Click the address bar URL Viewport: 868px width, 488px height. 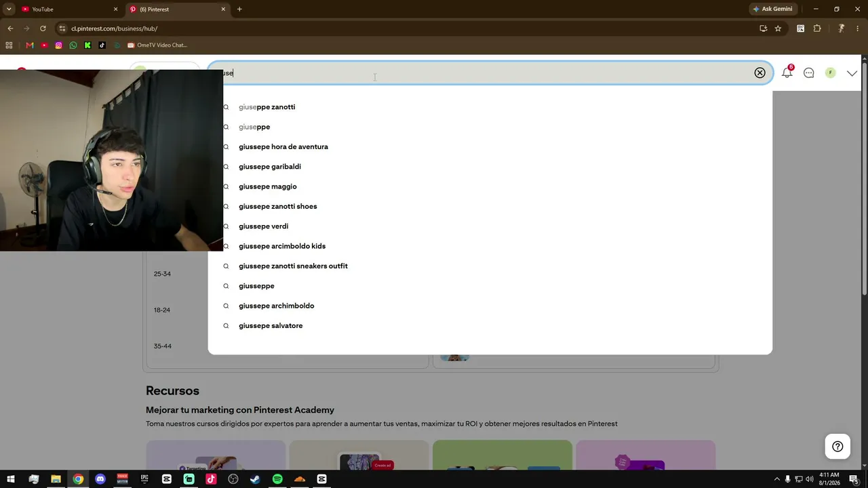tap(114, 28)
